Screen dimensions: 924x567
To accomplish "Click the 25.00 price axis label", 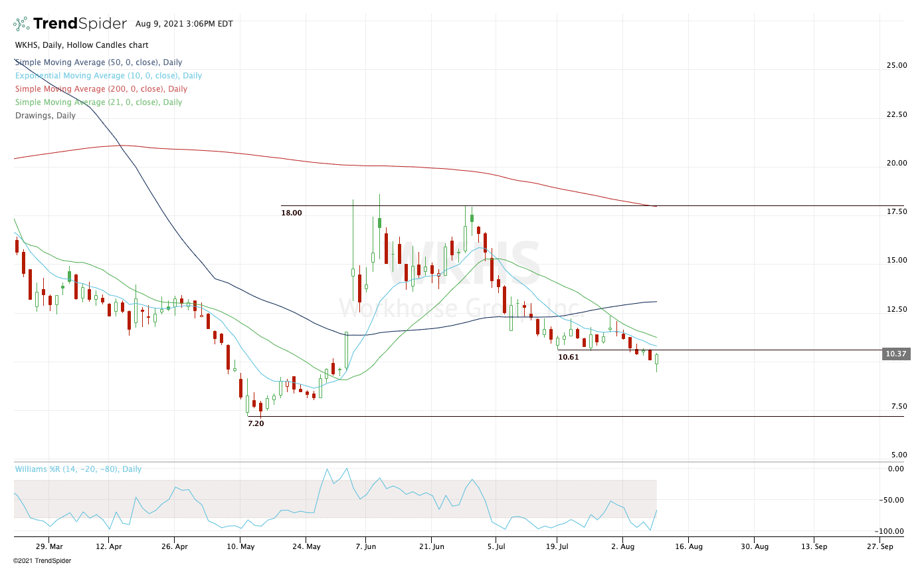I will [x=896, y=66].
